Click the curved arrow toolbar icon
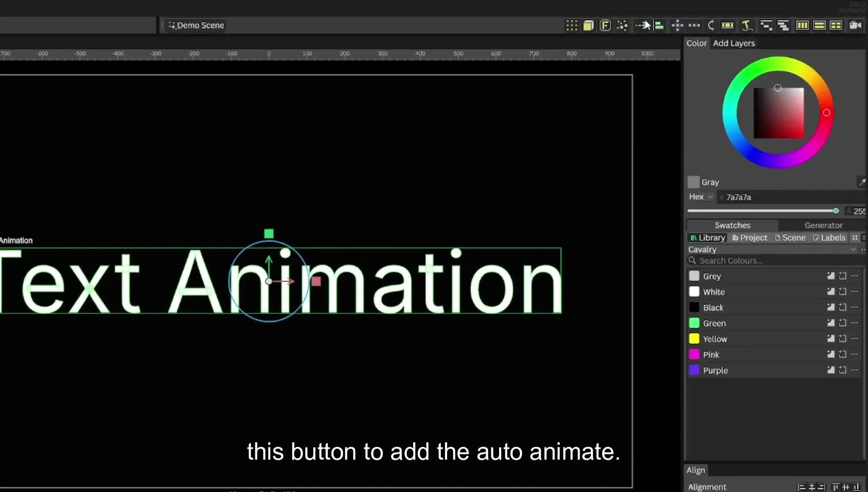 coord(711,25)
